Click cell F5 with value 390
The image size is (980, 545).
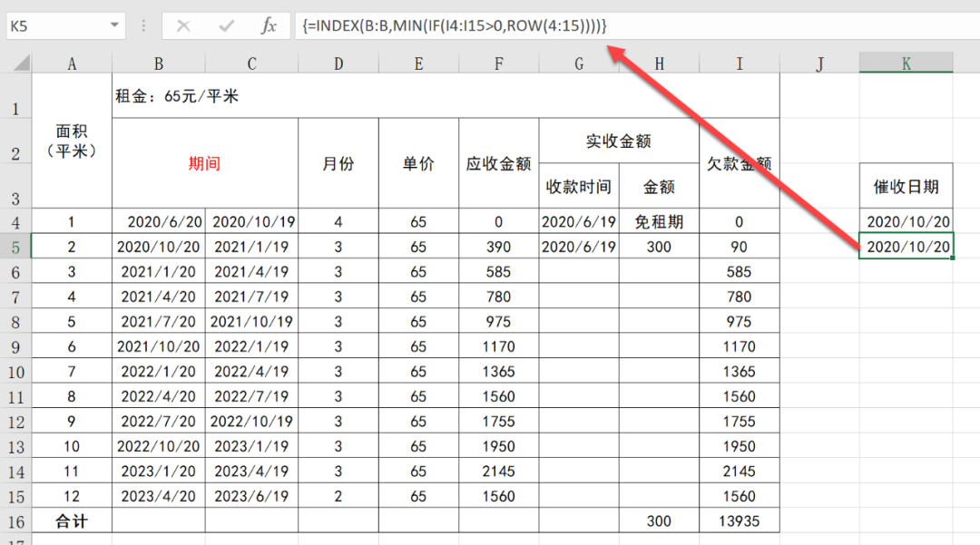[x=499, y=247]
